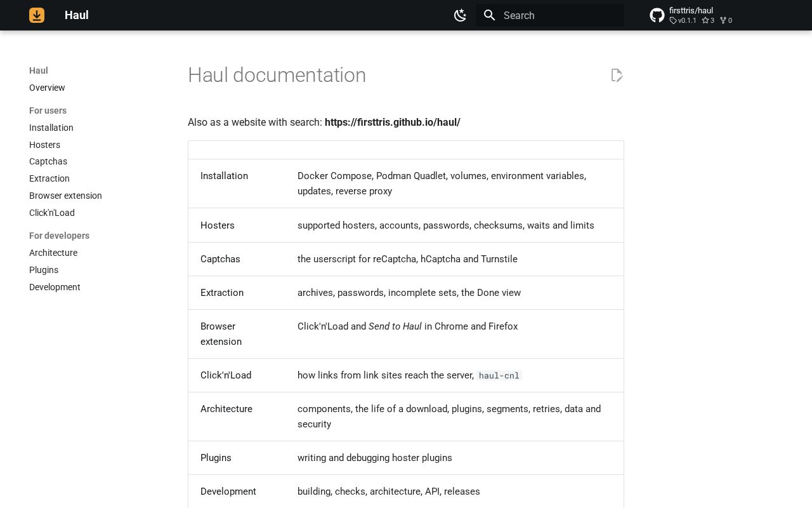The width and height of the screenshot is (812, 508).
Task: Click Extraction link in the table
Action: [x=222, y=293]
